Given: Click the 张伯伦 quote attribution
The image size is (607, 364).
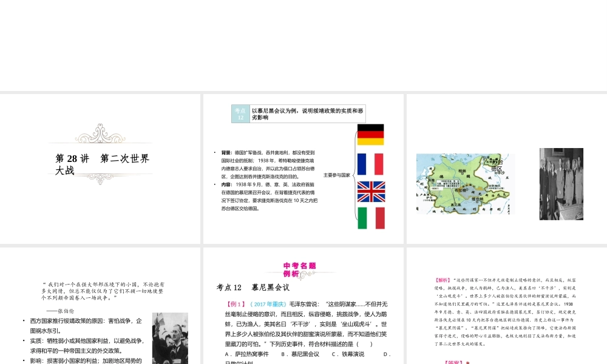Looking at the screenshot, I should 60,311.
